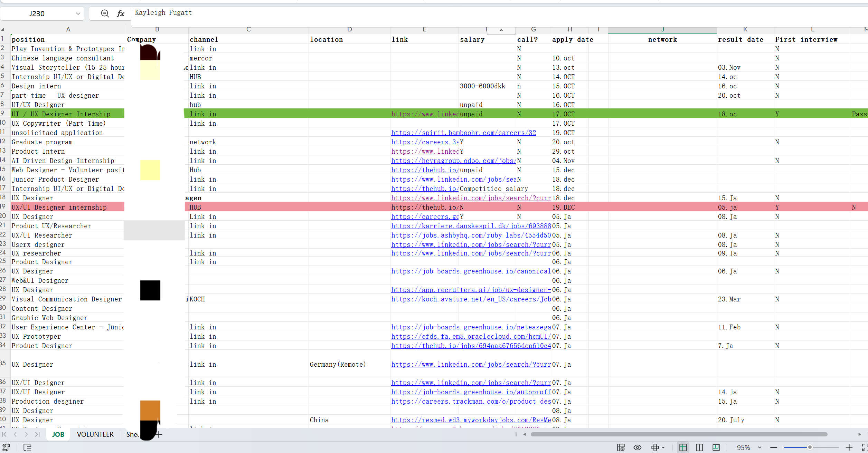Select the cell '3000-6000dkk' in salary column
Image resolution: width=868 pixels, height=453 pixels.
(488, 86)
